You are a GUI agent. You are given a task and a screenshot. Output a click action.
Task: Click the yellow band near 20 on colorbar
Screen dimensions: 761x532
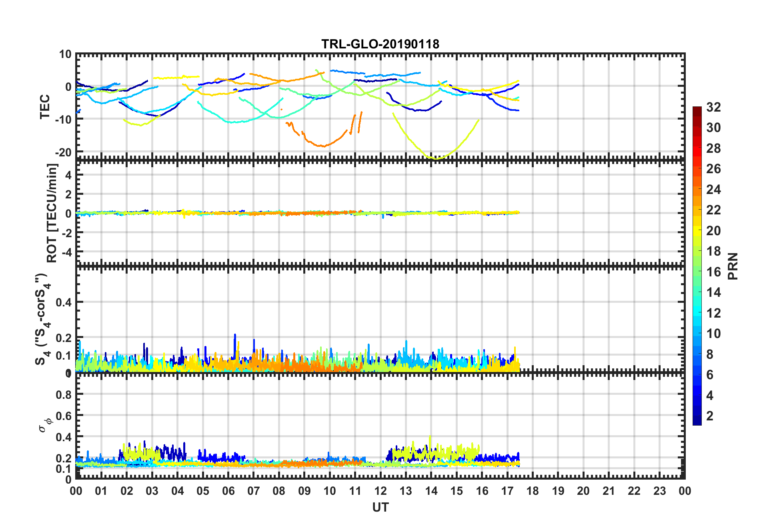[697, 231]
